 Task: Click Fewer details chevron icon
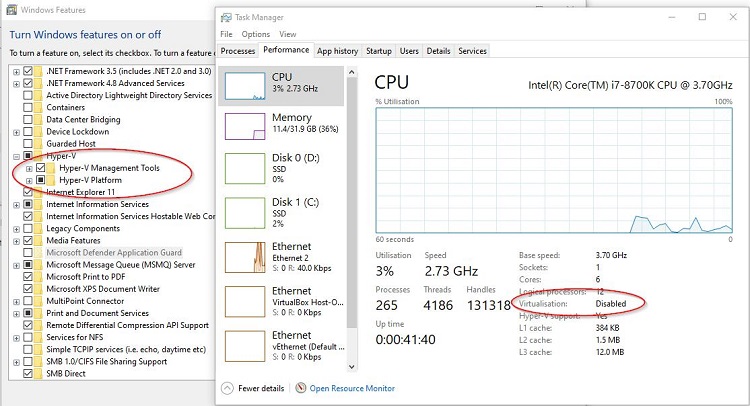point(228,388)
